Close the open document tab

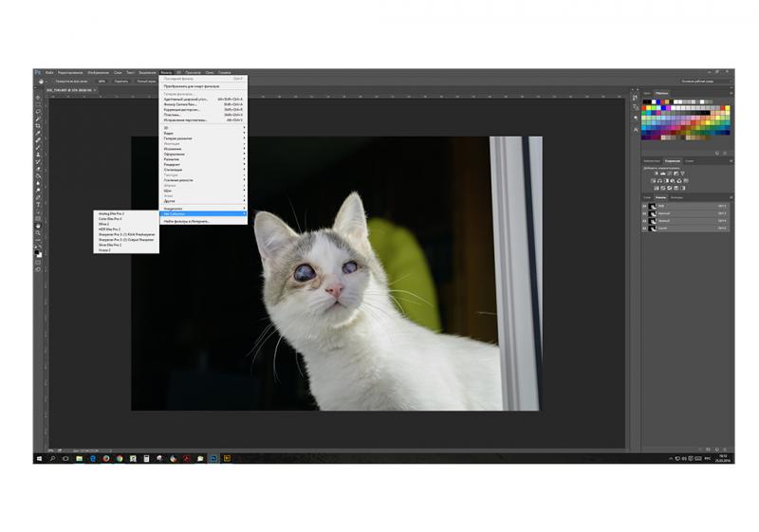click(95, 90)
